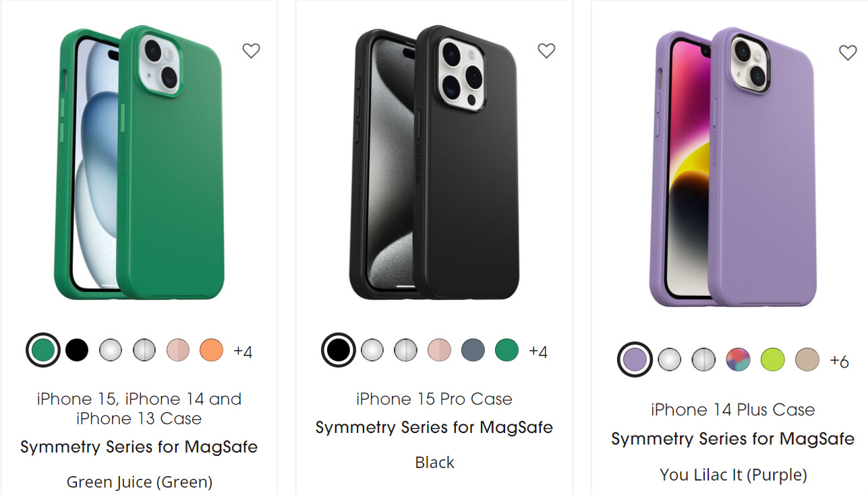Expand +6 more colors for iPhone 14 Plus case
868x495 pixels.
[x=839, y=361]
